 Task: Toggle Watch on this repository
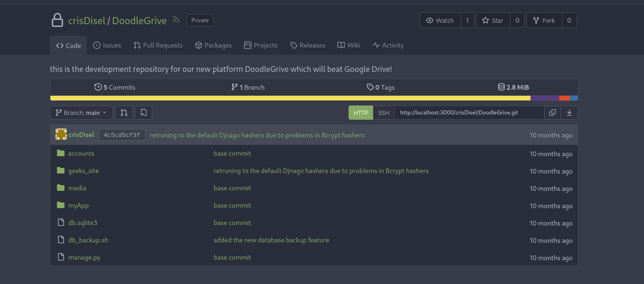(440, 20)
